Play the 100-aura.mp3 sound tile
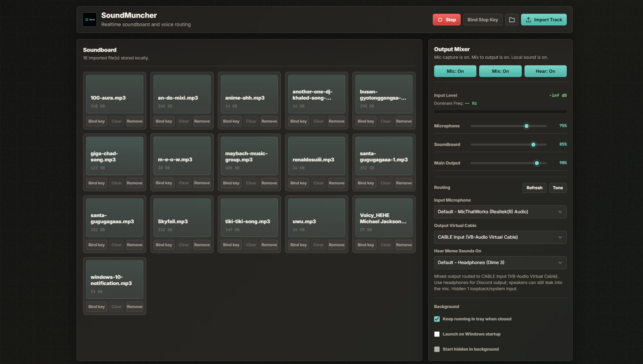The height and width of the screenshot is (364, 643). click(x=115, y=94)
